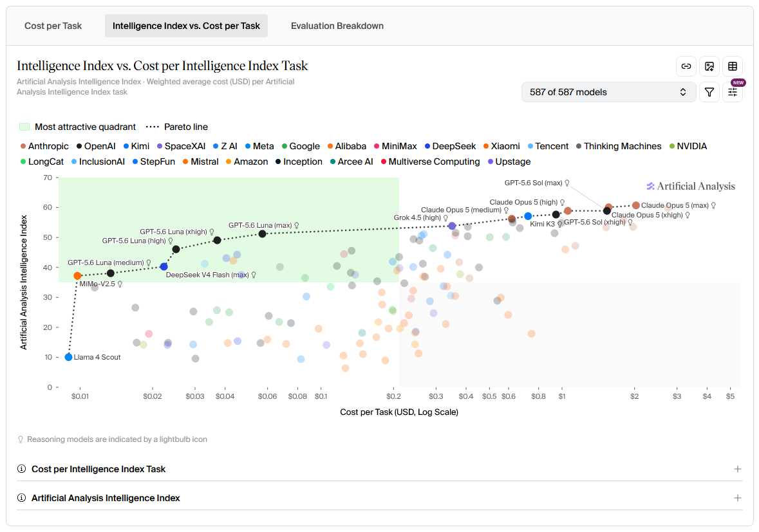Copy chart link with chain icon

686,66
